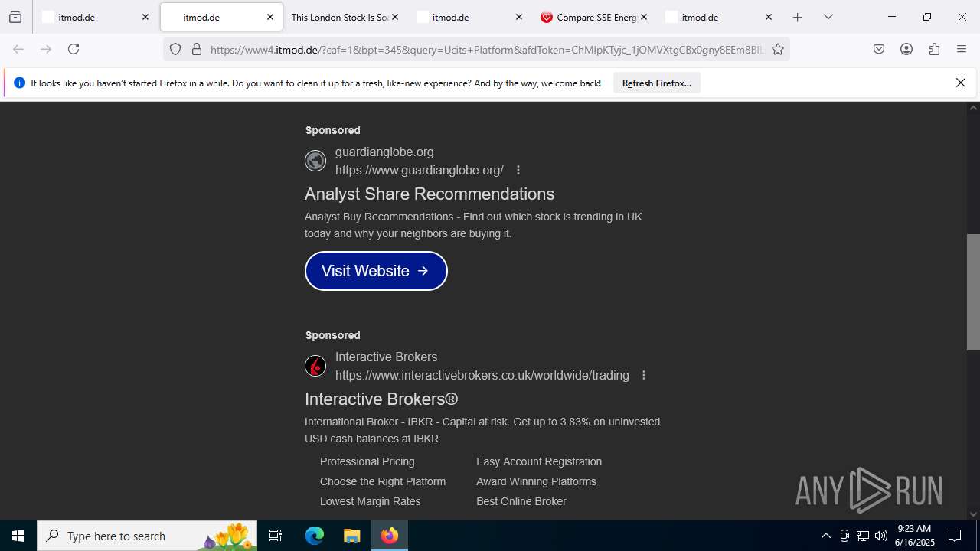
Task: Click the info icon in notification bar
Action: click(x=20, y=83)
